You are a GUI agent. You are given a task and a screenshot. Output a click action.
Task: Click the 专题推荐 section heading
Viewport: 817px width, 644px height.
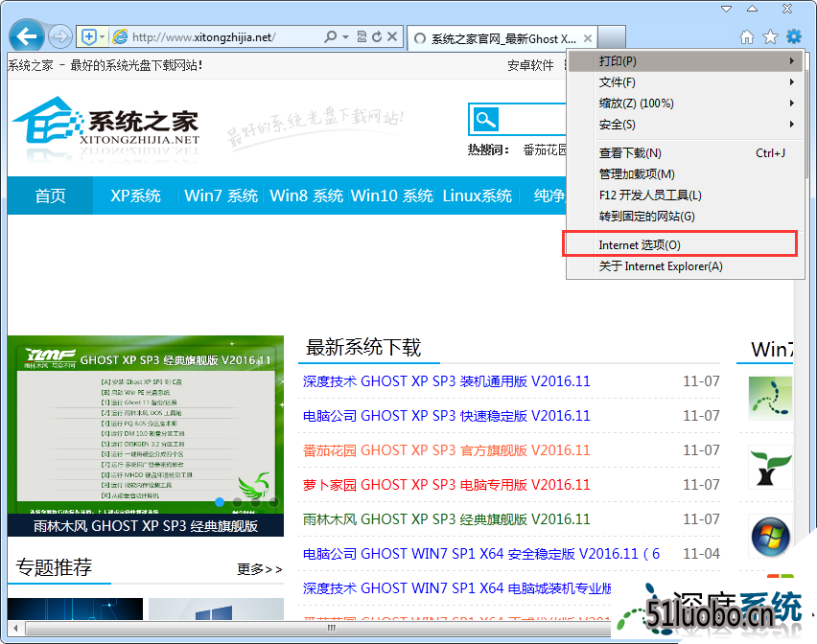tap(55, 567)
